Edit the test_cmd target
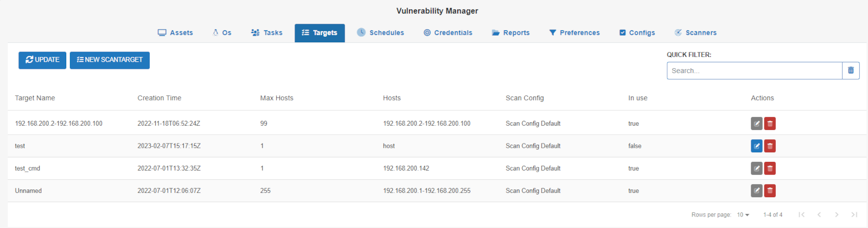 click(757, 168)
